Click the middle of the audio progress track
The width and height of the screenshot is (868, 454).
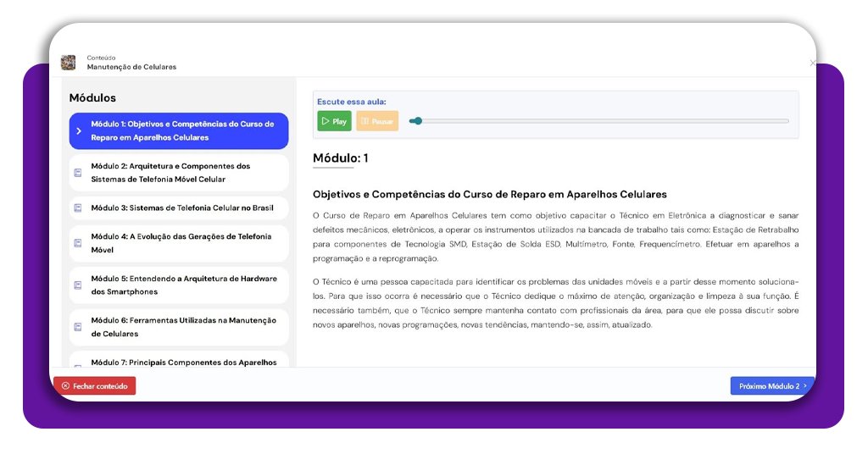[598, 121]
